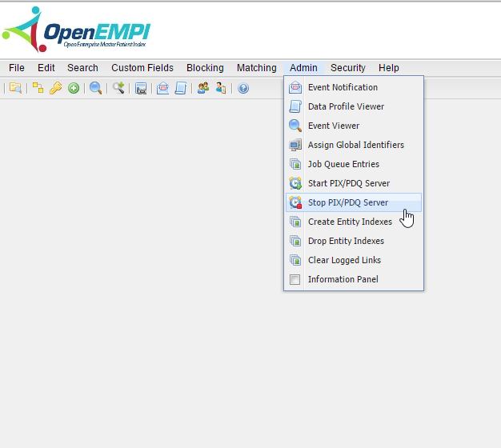Open the Search menu
The height and width of the screenshot is (448, 501).
click(82, 68)
